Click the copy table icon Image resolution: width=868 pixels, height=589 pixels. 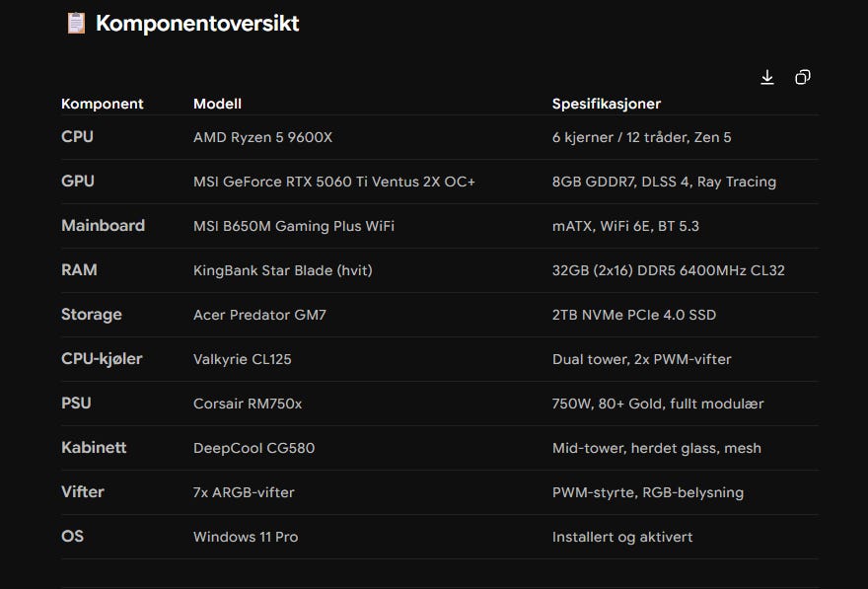click(x=803, y=77)
